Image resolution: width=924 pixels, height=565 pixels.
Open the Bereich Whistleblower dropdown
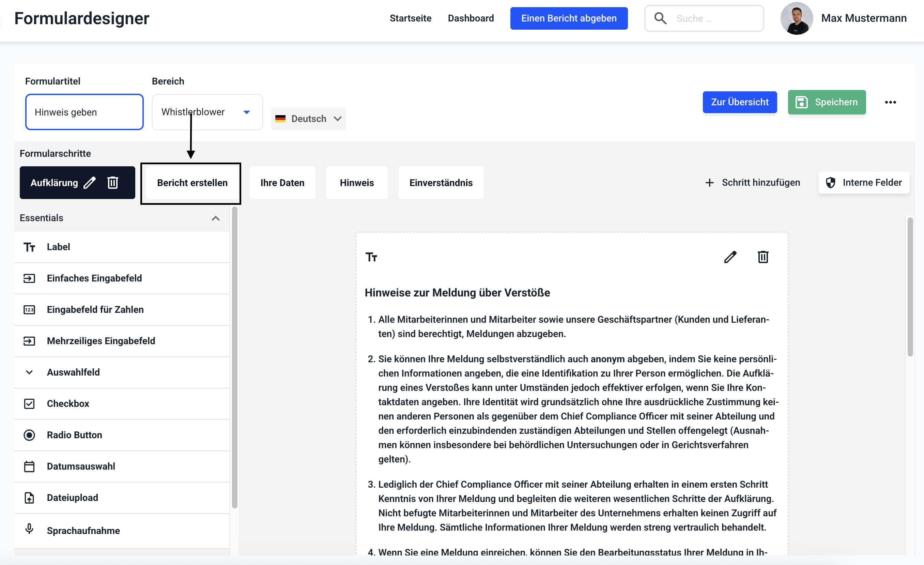pos(207,112)
